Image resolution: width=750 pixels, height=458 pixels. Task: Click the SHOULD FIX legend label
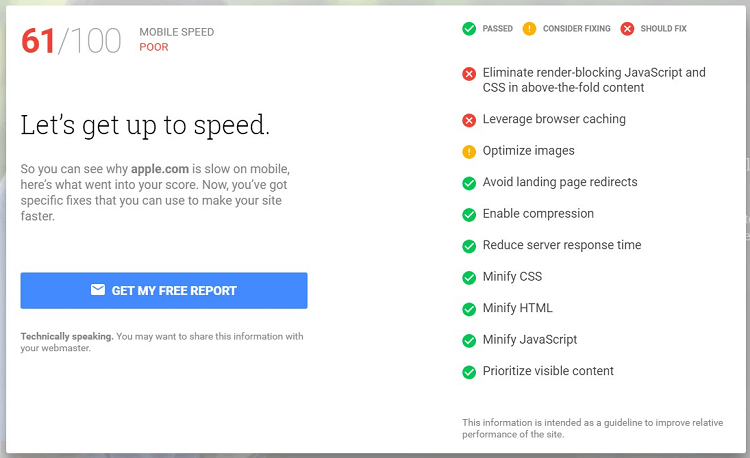tap(663, 29)
